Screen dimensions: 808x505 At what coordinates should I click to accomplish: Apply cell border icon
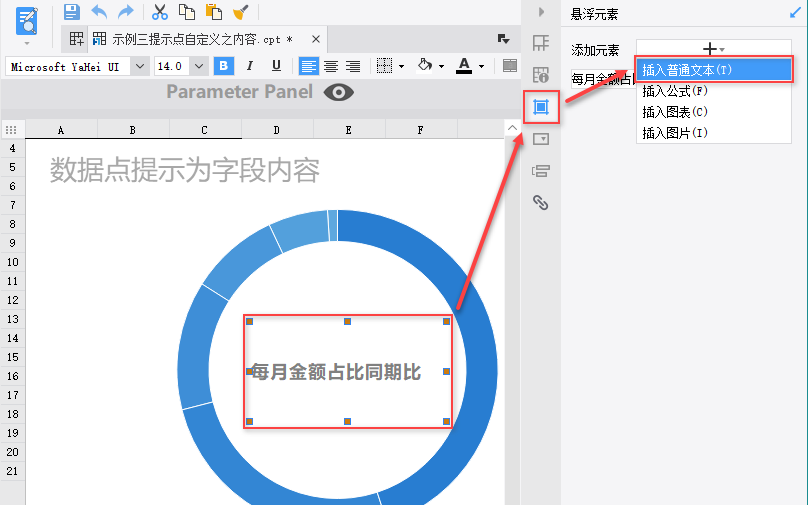(x=384, y=66)
